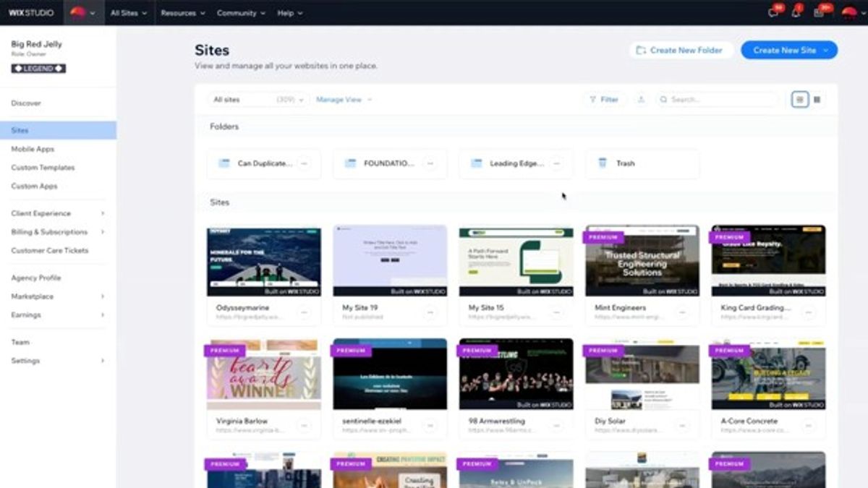Expand Marketplace section

pos(58,296)
